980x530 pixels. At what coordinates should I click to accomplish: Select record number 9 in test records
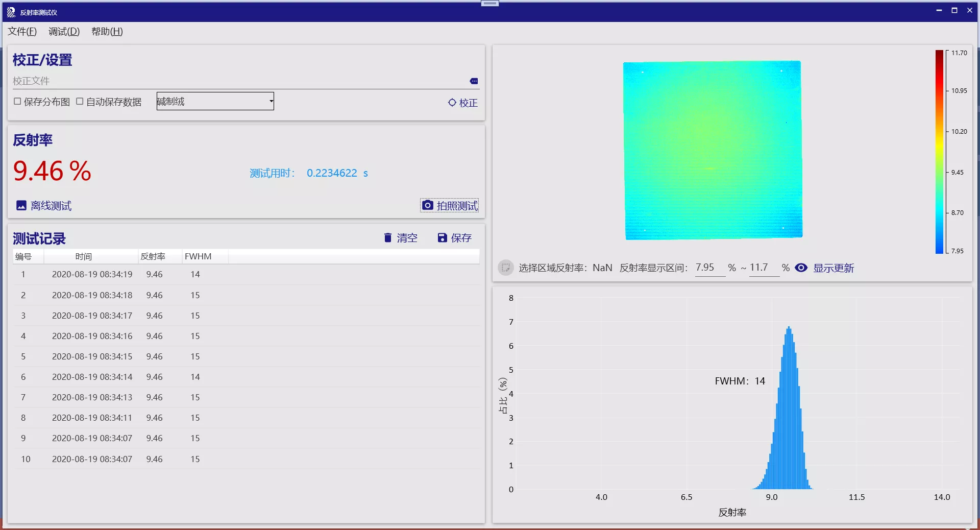click(246, 438)
